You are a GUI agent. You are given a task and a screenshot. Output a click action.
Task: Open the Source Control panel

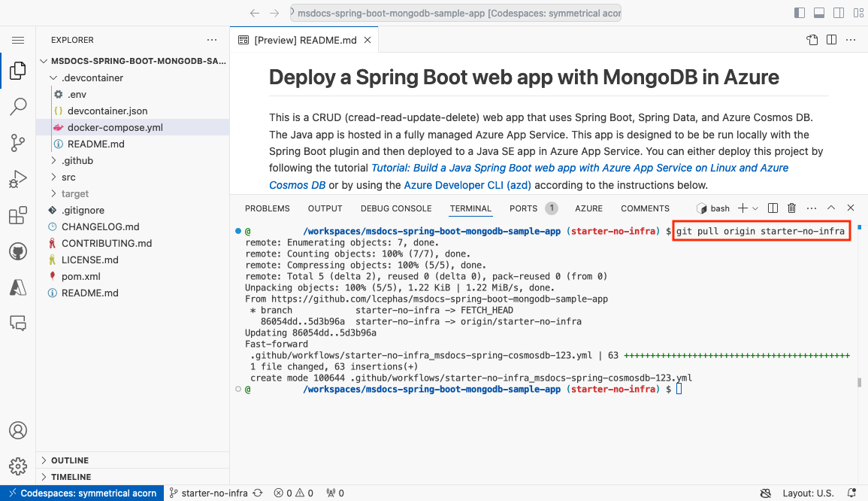tap(18, 143)
